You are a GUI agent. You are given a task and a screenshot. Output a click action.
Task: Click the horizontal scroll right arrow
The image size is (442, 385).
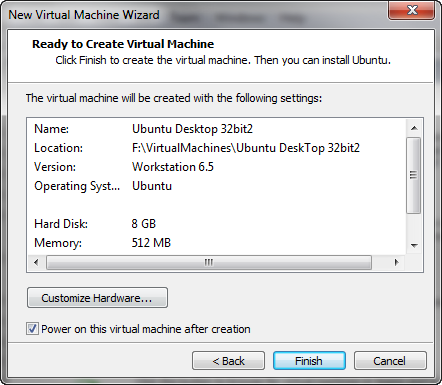click(396, 262)
